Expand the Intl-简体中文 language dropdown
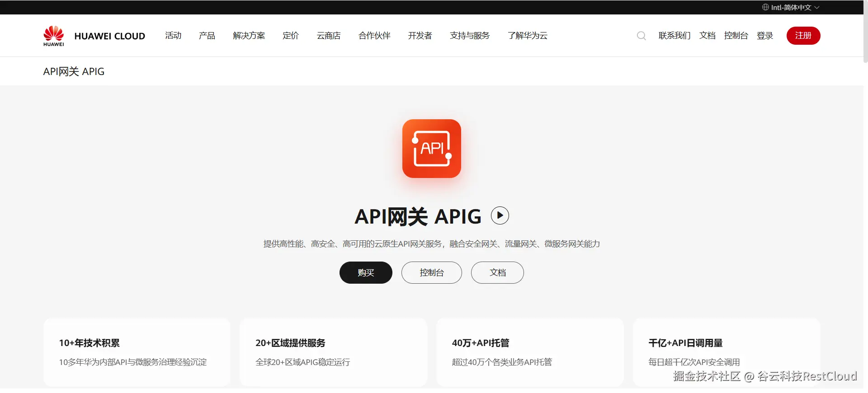The image size is (868, 393). [791, 7]
